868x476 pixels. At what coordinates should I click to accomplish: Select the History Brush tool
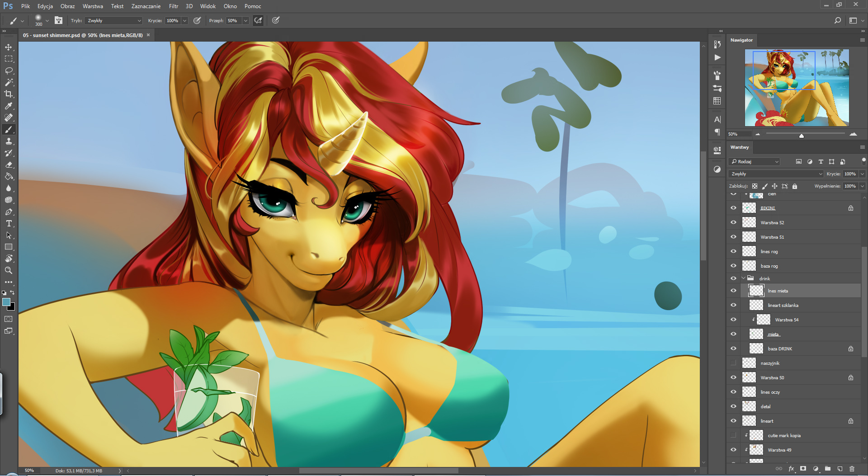click(x=9, y=153)
